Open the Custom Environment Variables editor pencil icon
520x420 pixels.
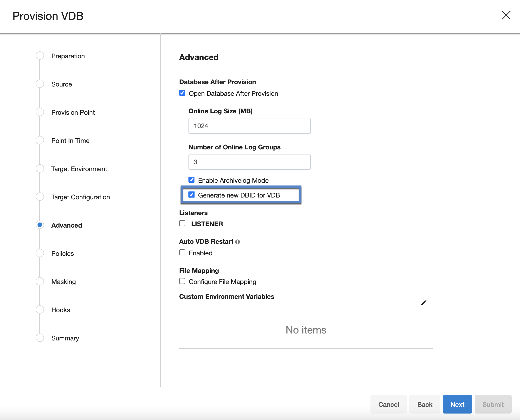coord(423,302)
